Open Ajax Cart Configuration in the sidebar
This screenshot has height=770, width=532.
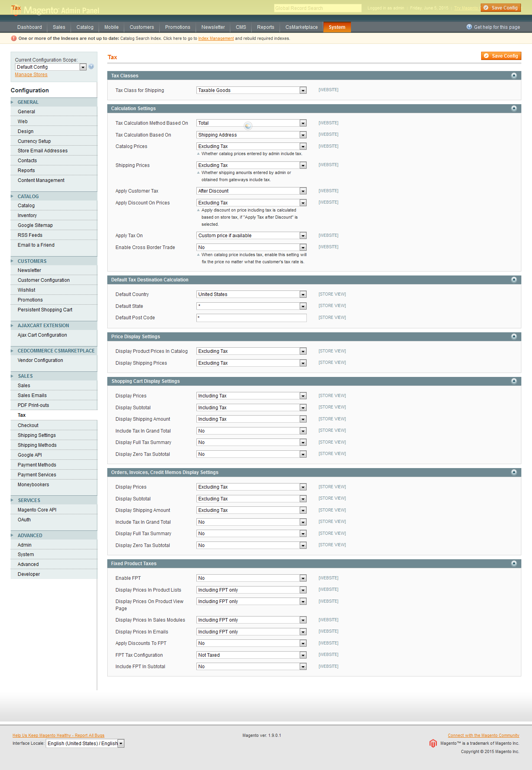point(54,335)
